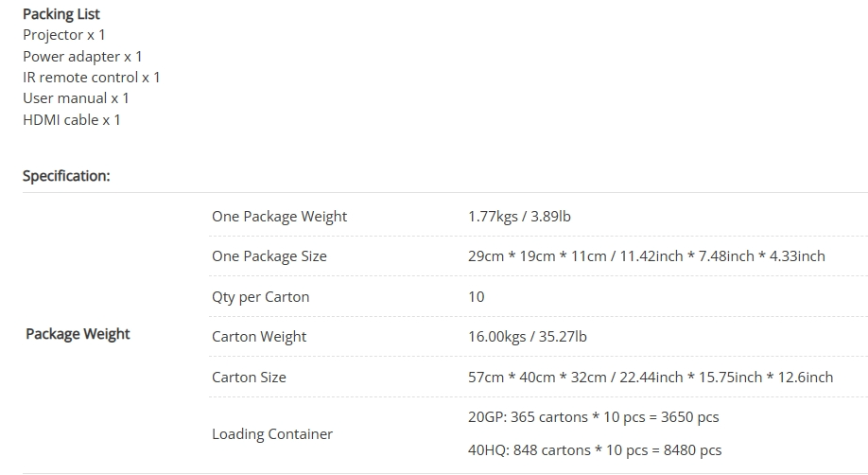Click the Loading Container label
The width and height of the screenshot is (868, 475).
pyautogui.click(x=272, y=434)
